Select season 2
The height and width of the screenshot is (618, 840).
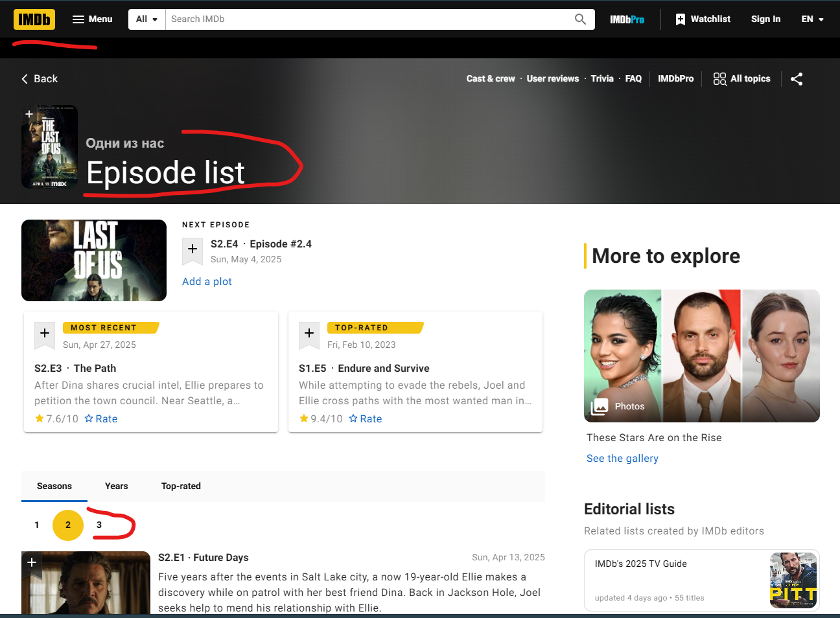[x=68, y=525]
